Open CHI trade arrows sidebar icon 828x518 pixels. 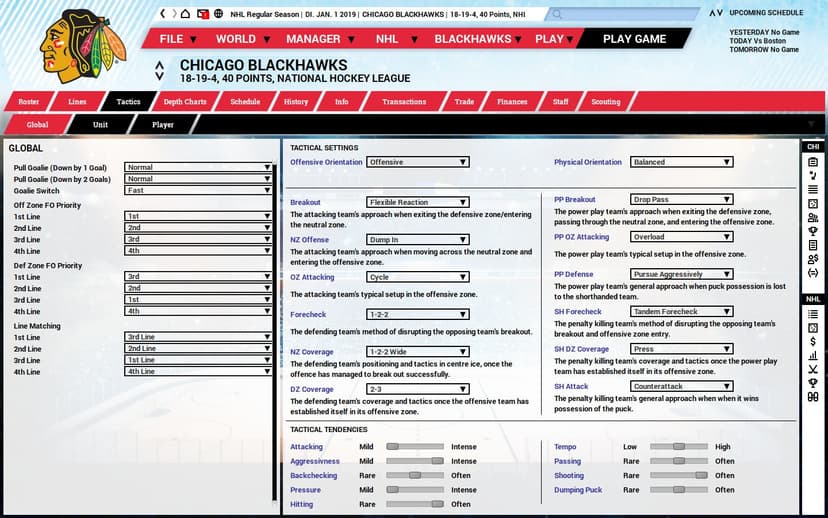(813, 273)
